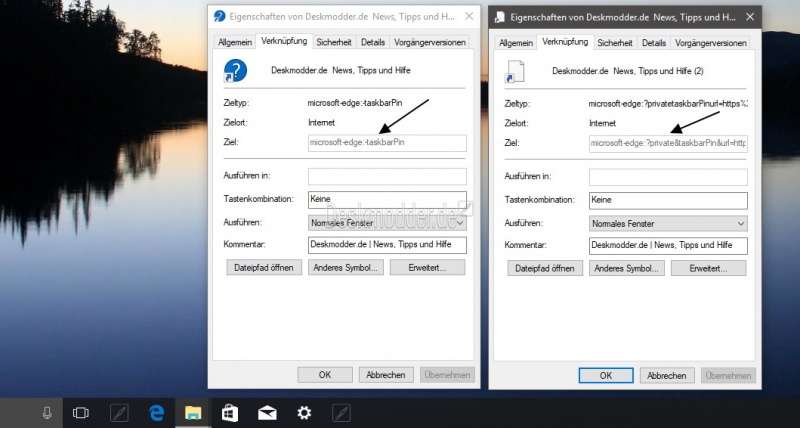
Task: Close the right properties dialog
Action: pos(749,17)
